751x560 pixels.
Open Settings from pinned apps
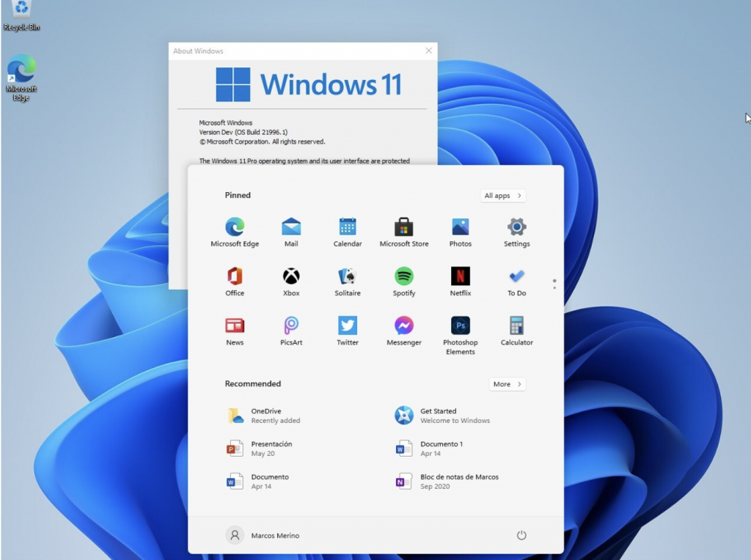[x=517, y=232]
